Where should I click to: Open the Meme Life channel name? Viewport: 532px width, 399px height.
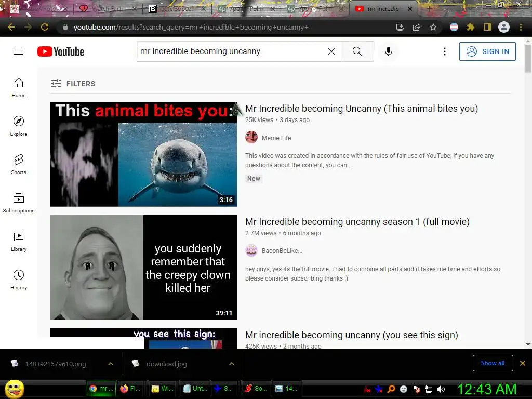276,138
